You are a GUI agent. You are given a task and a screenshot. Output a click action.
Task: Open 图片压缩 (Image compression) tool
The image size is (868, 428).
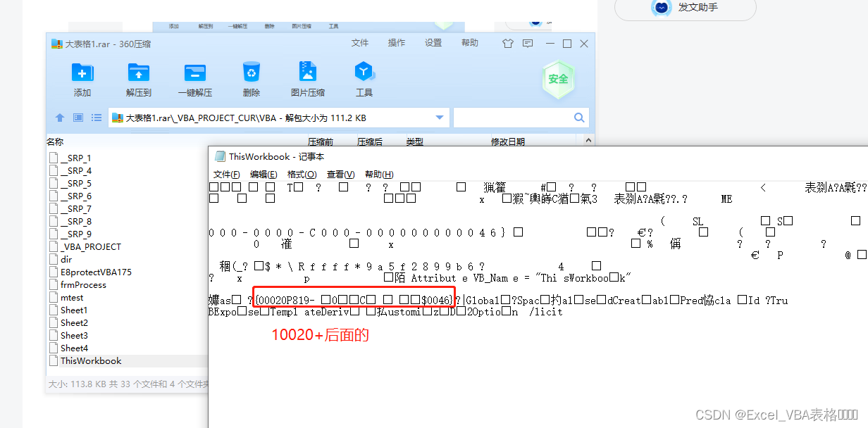tap(308, 72)
